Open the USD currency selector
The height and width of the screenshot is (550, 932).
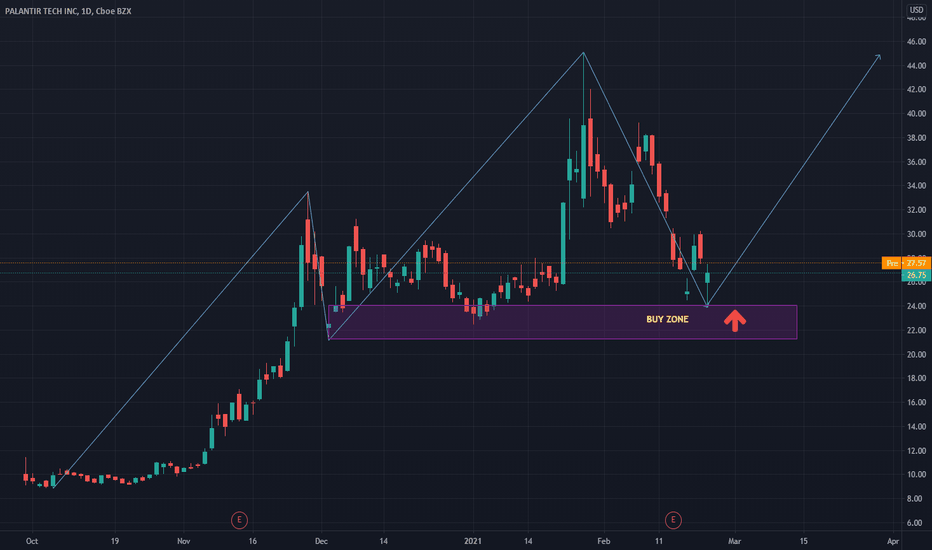[x=917, y=10]
